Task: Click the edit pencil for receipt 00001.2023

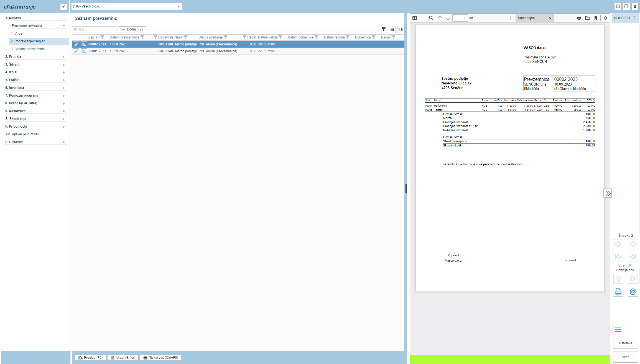Action: [76, 51]
